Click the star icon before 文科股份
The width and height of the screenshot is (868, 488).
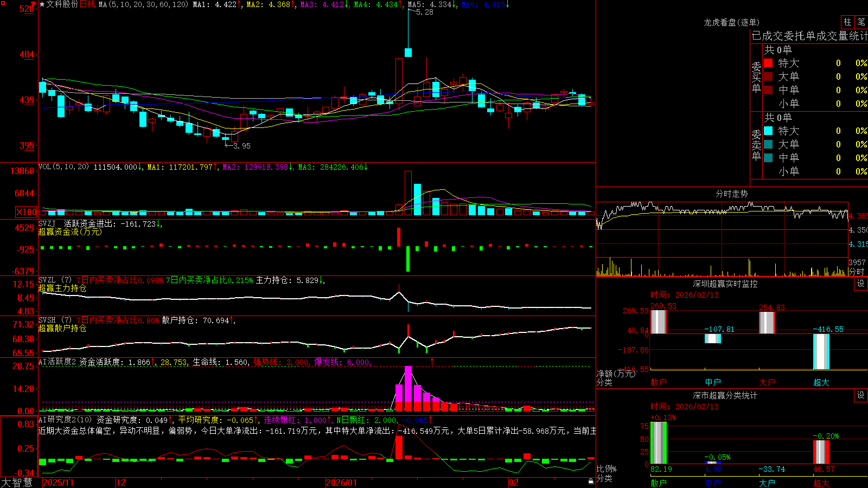pos(42,4)
